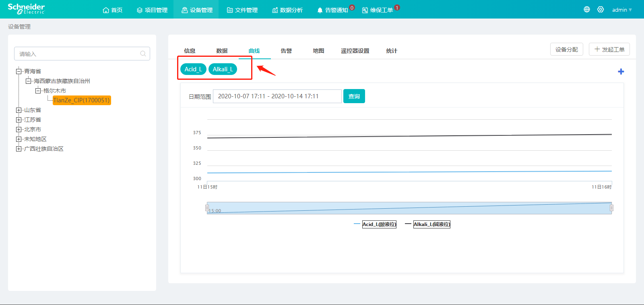This screenshot has width=644, height=305.
Task: Click the 发起工单 button
Action: [x=609, y=49]
